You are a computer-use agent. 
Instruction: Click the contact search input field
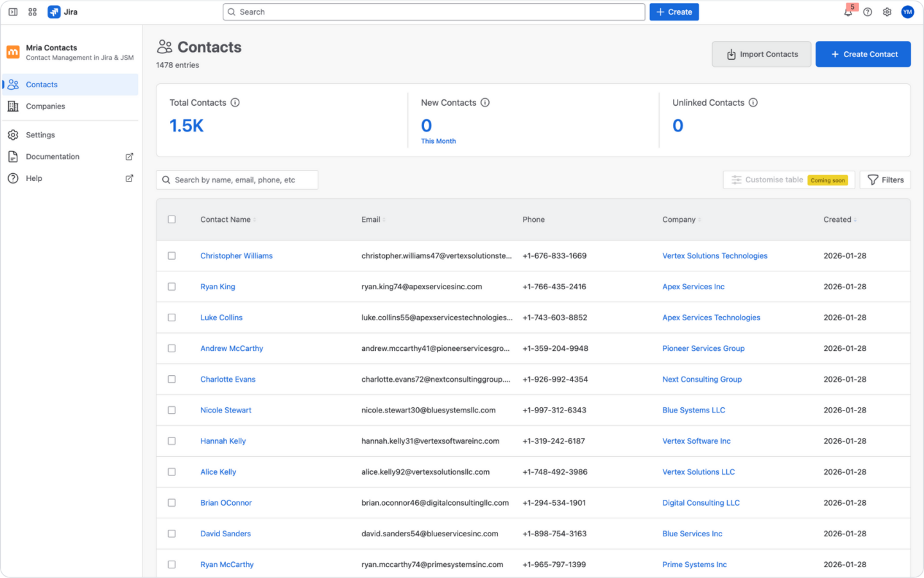point(237,180)
